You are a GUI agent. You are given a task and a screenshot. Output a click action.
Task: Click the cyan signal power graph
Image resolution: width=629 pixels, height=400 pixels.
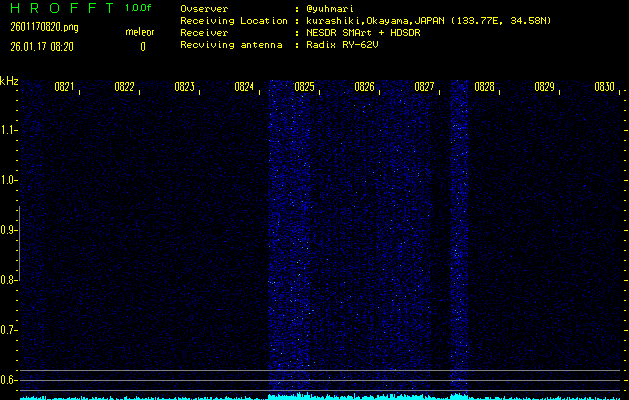click(x=320, y=396)
